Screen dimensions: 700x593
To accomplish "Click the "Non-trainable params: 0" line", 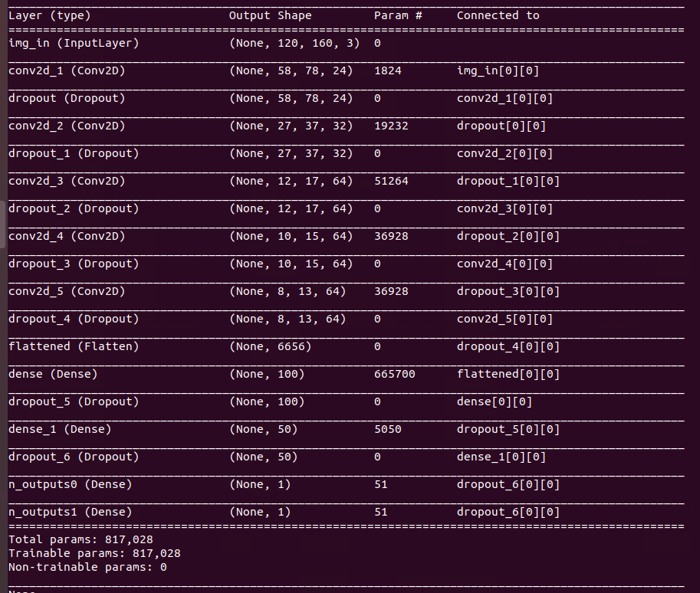I will click(x=87, y=568).
